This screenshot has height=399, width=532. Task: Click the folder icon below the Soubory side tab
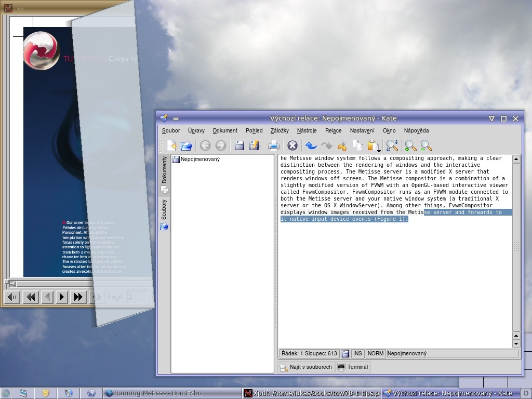[164, 227]
